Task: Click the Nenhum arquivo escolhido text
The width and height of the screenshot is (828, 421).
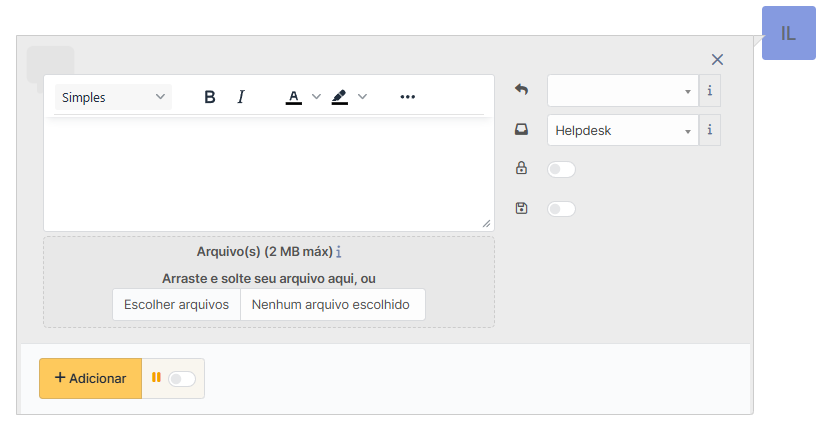Action: click(x=331, y=305)
